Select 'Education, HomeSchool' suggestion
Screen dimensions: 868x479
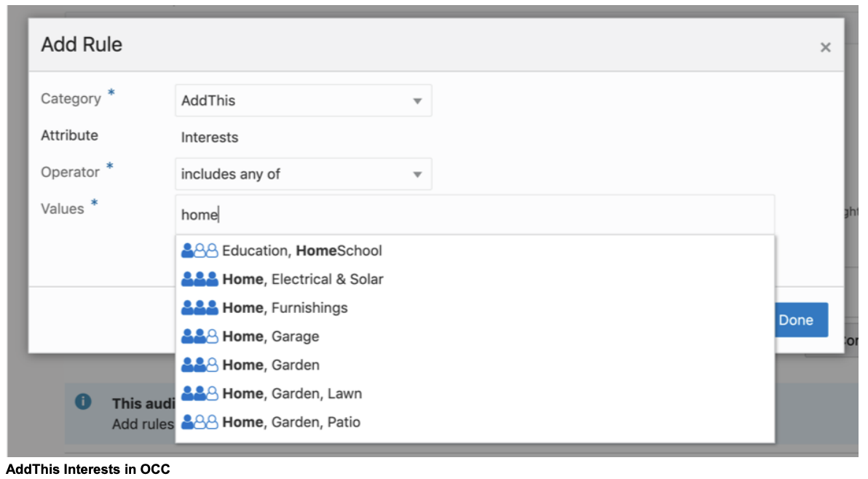pyautogui.click(x=475, y=250)
